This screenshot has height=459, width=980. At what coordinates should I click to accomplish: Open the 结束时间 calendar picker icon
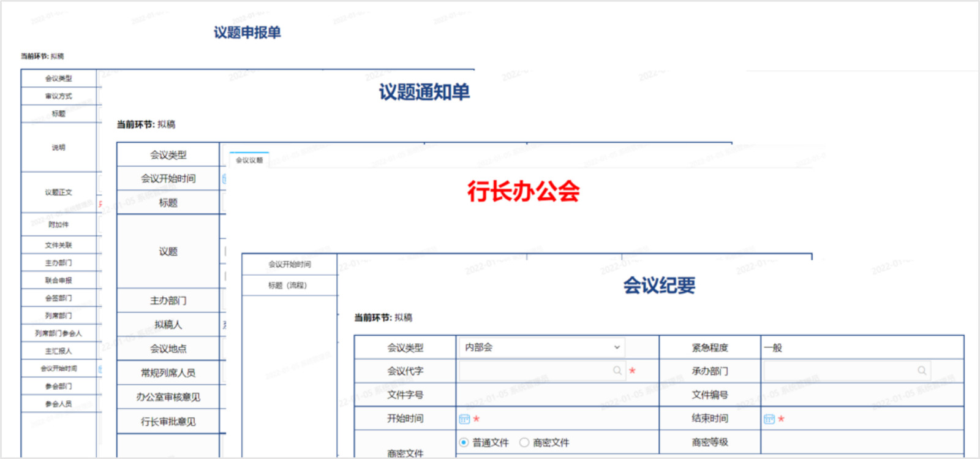pos(769,419)
